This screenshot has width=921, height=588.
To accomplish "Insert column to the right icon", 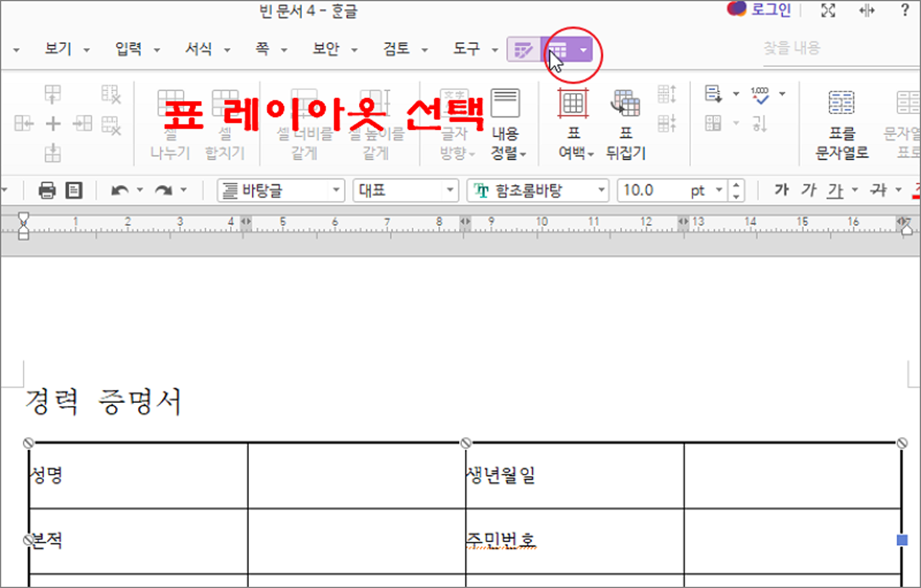I will click(83, 124).
